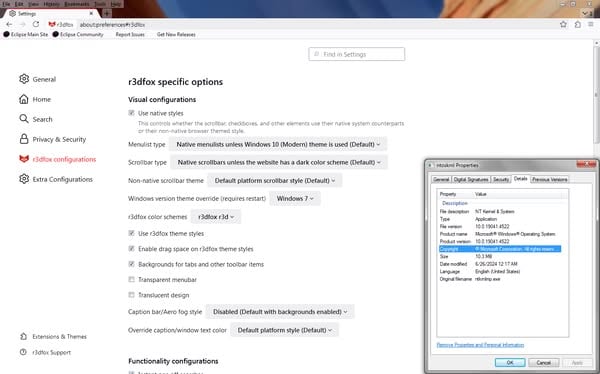
Task: Open the Scrollbar type dropdown
Action: pos(279,162)
